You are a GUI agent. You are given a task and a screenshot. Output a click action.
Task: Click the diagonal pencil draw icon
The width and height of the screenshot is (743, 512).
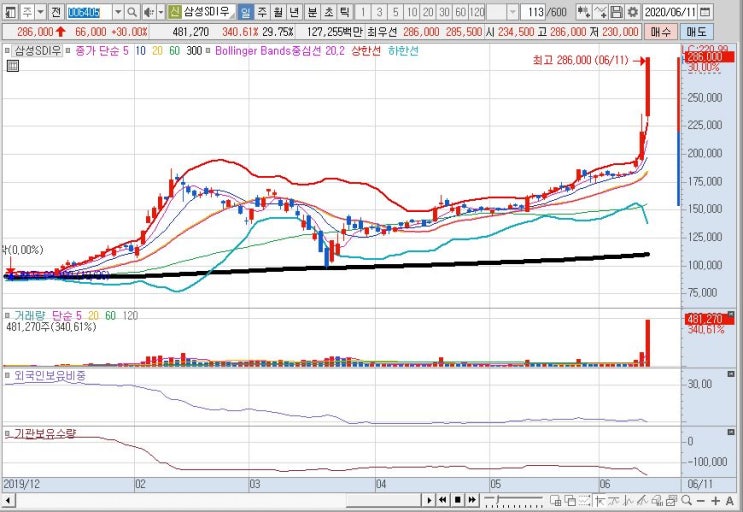point(643,500)
